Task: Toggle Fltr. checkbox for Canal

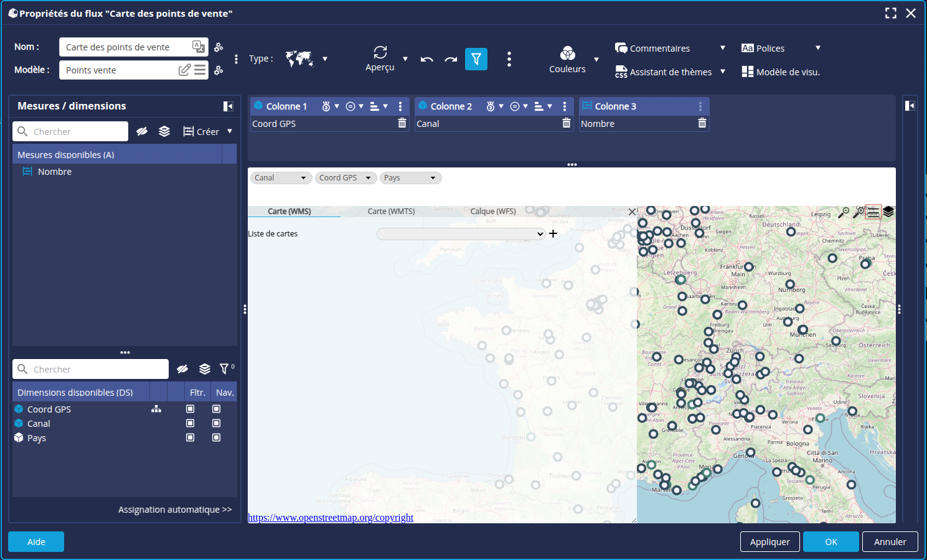Action: 191,423
